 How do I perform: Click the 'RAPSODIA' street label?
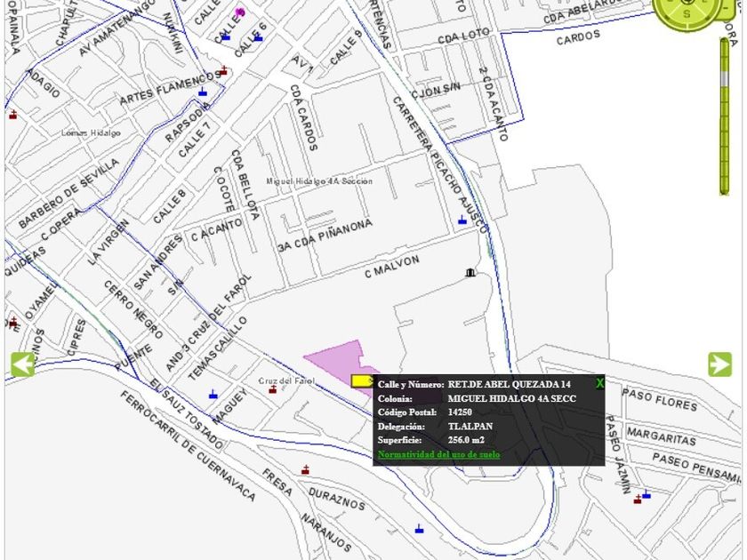pos(188,123)
